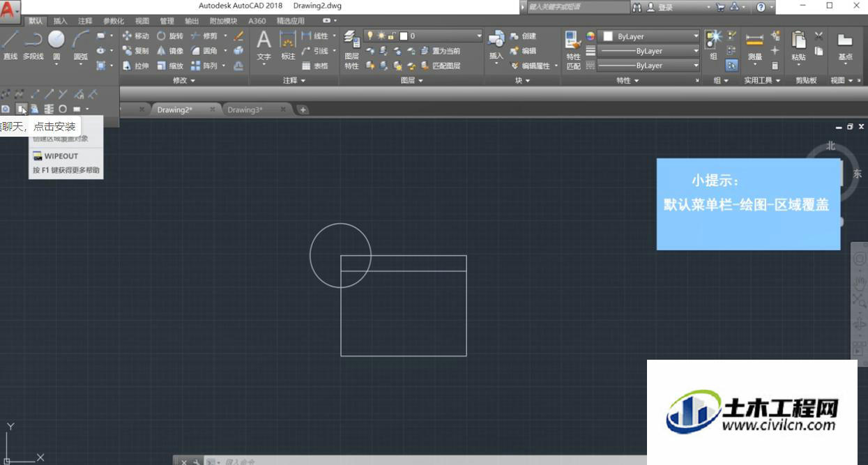Open the View (视图) ribbon tab
Screen dimensions: 868x465
pyautogui.click(x=142, y=21)
